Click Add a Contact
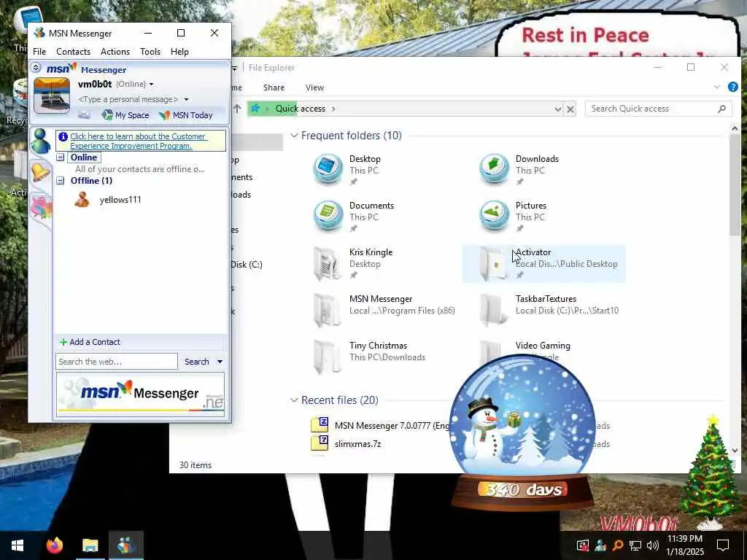 tap(90, 342)
